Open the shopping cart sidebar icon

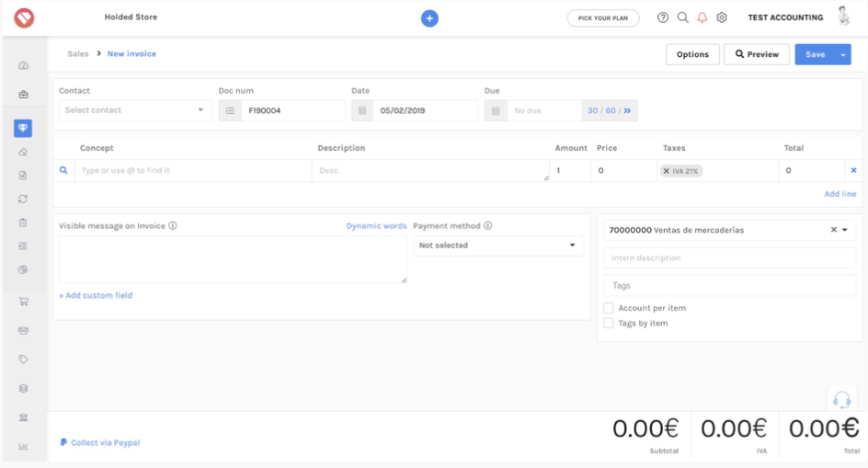click(x=23, y=302)
